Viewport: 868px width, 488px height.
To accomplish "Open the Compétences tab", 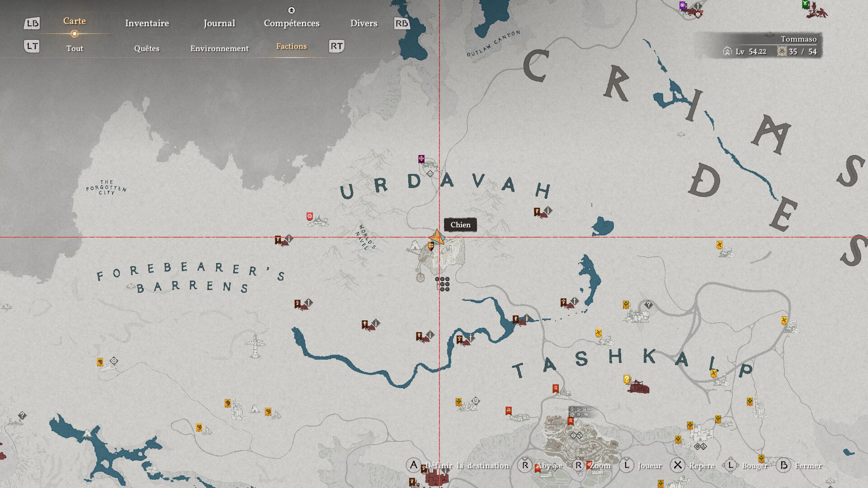I will (x=292, y=23).
